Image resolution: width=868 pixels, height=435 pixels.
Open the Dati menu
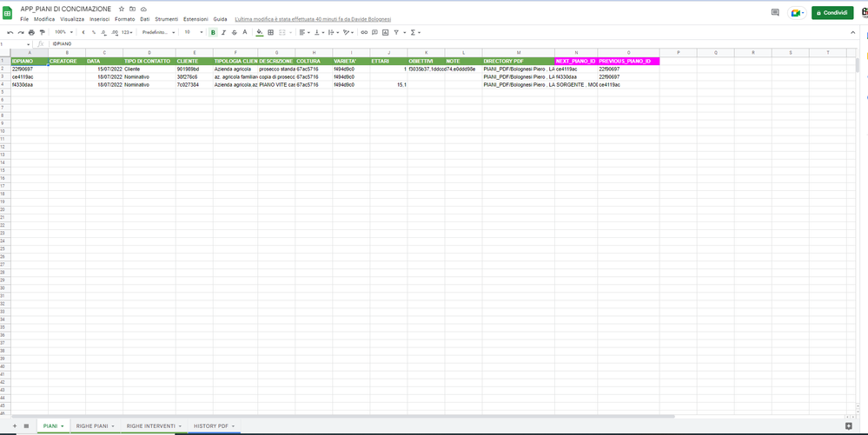coord(145,19)
